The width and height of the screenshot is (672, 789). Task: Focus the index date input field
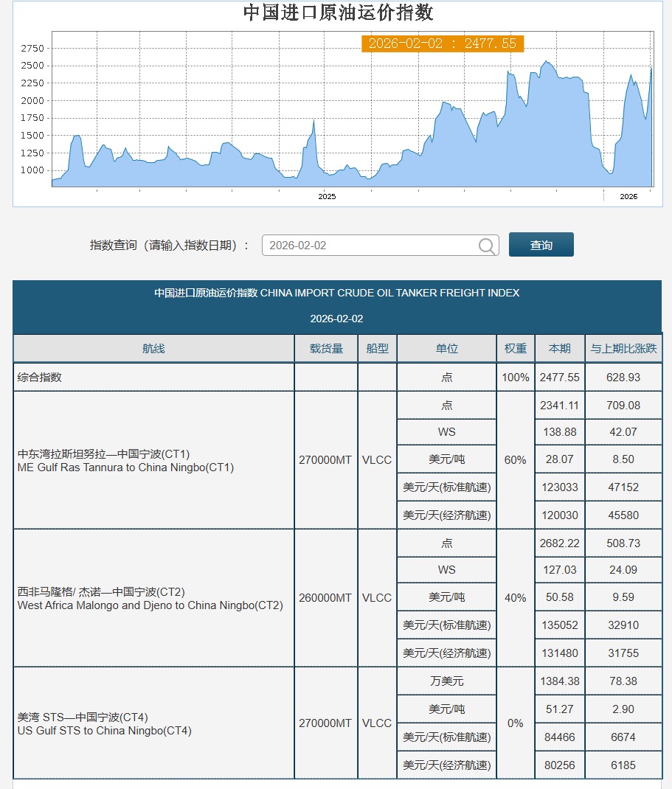click(380, 246)
